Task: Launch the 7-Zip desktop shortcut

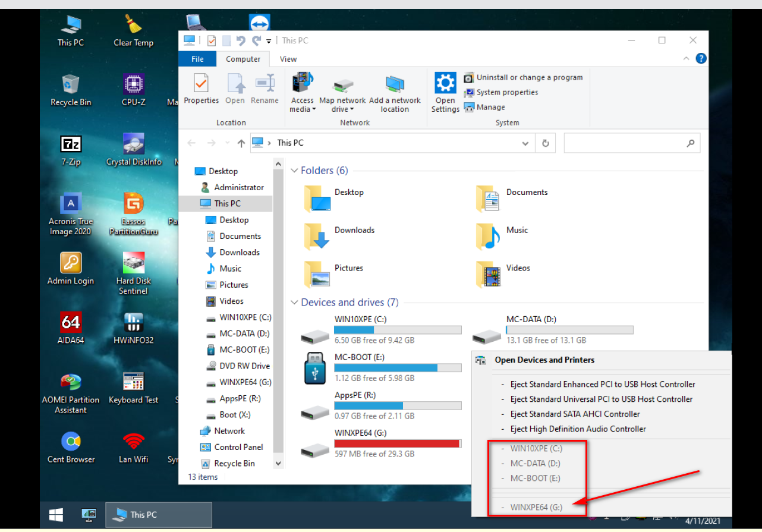Action: pyautogui.click(x=71, y=150)
